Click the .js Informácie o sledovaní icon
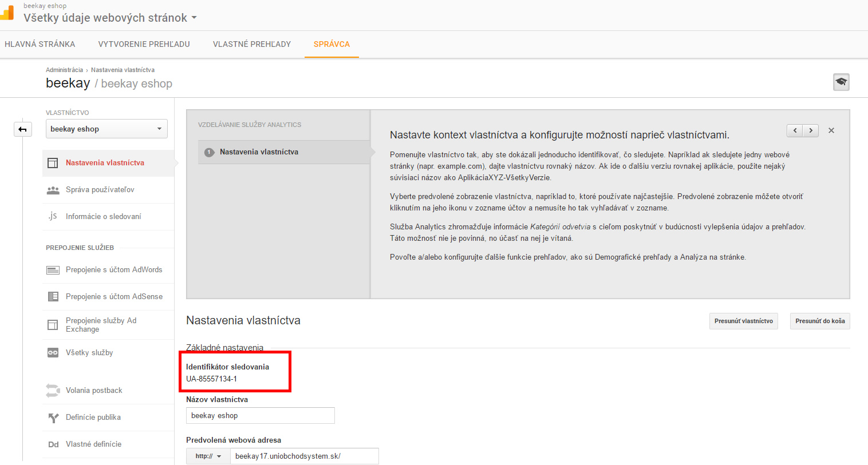This screenshot has width=868, height=465. pos(53,216)
